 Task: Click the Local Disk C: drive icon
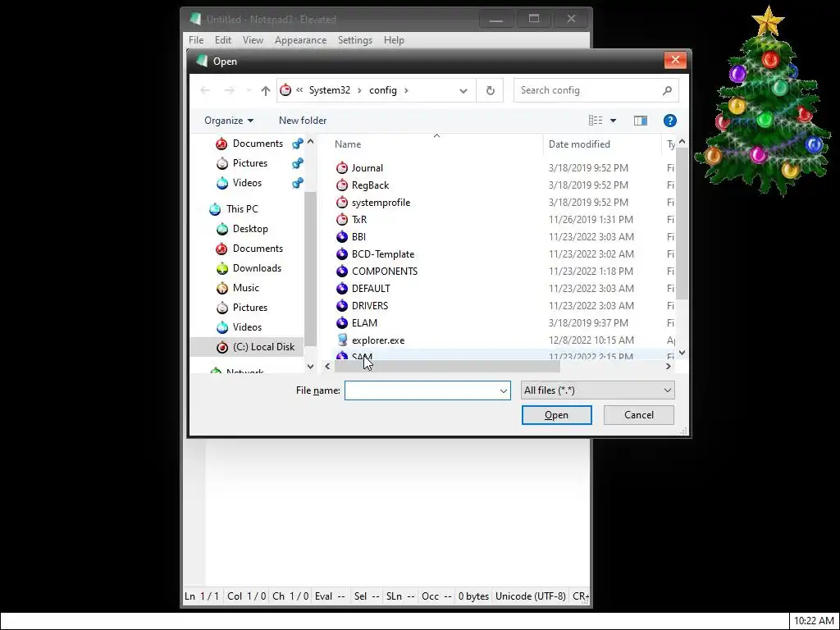click(x=221, y=347)
